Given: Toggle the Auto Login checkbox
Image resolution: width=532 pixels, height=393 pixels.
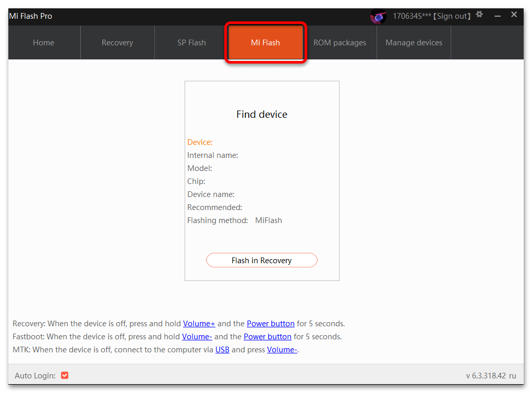Looking at the screenshot, I should click(x=65, y=375).
